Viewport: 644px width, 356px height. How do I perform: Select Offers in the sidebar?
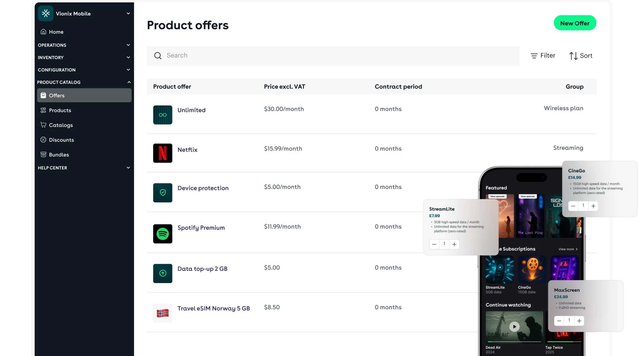[84, 95]
